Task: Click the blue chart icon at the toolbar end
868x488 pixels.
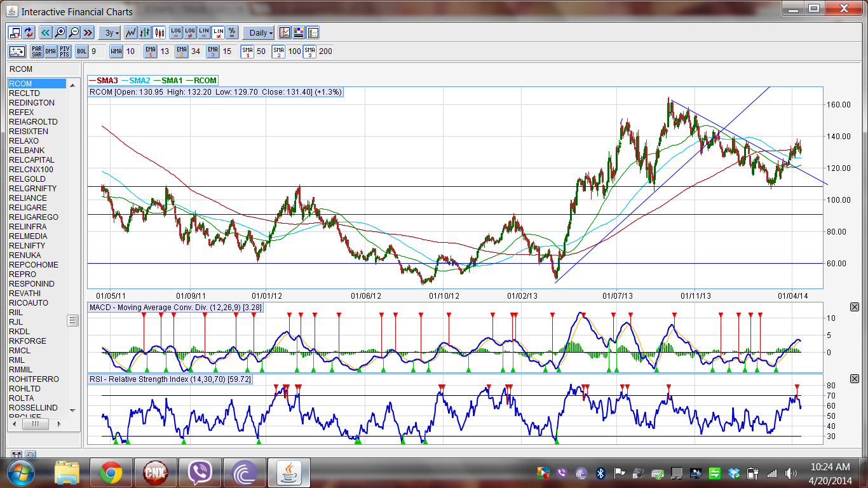Action: tap(313, 32)
